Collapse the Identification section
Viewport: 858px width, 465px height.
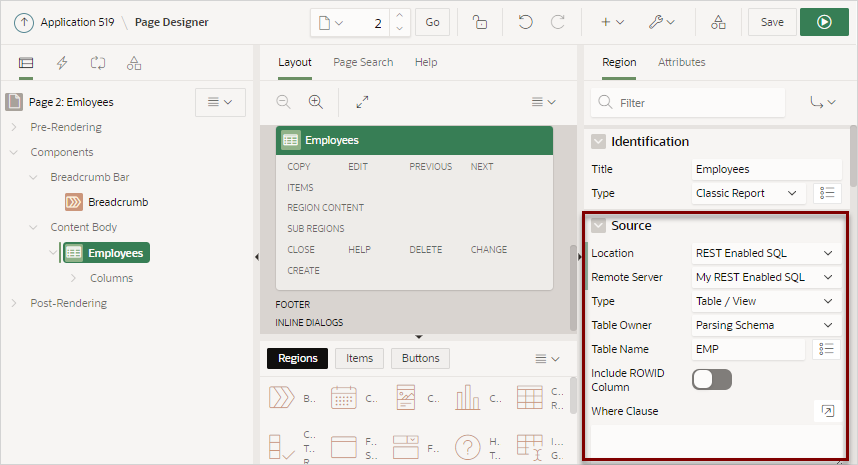(598, 142)
